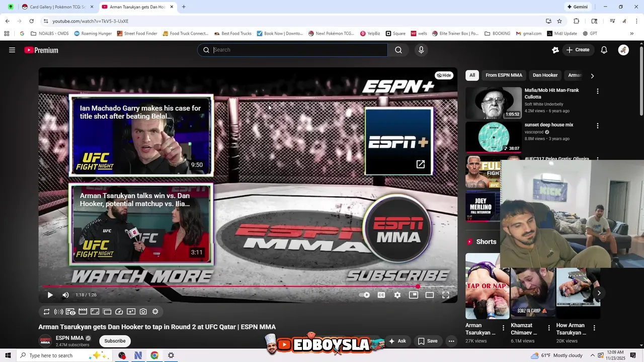Toggle closed captions CC
Viewport: 644px width, 362px height.
pyautogui.click(x=381, y=295)
